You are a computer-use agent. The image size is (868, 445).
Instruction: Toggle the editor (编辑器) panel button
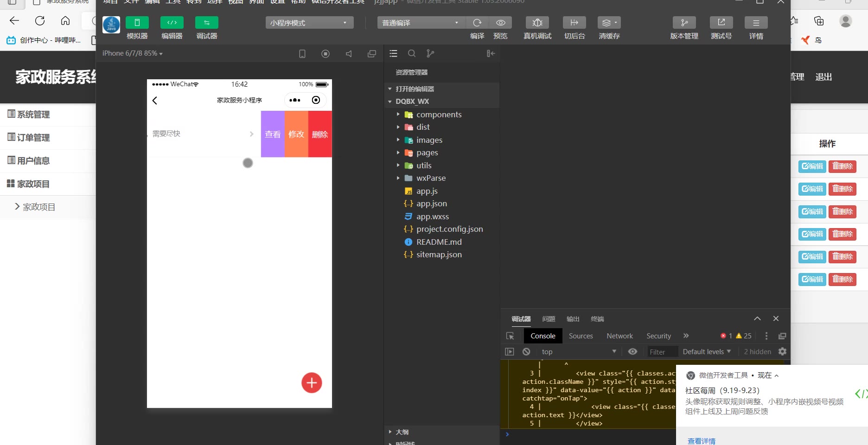[x=172, y=23]
